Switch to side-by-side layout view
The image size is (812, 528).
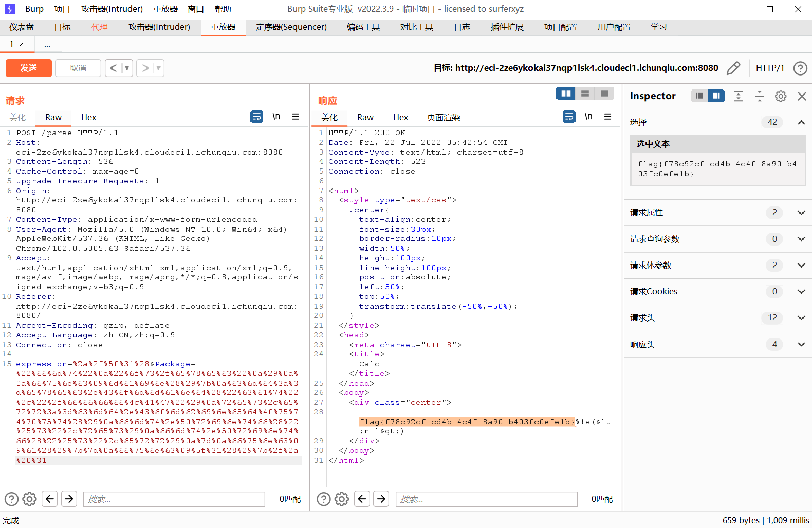point(566,93)
